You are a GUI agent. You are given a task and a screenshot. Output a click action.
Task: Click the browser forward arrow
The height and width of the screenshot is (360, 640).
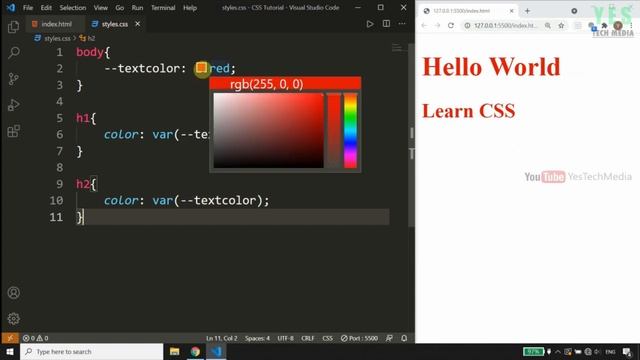click(437, 25)
